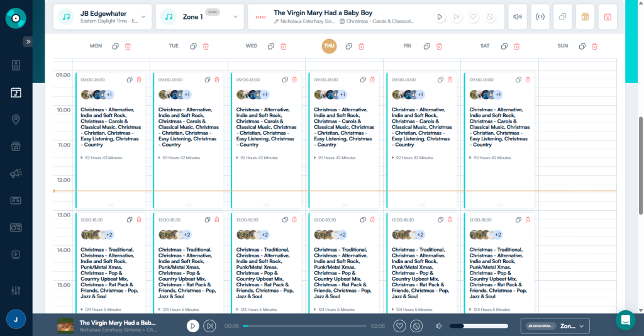Image resolution: width=644 pixels, height=336 pixels.
Task: Delete Sunday's schedule
Action: (595, 47)
